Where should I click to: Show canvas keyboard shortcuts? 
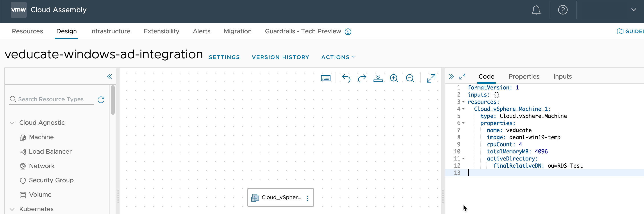[x=326, y=78]
